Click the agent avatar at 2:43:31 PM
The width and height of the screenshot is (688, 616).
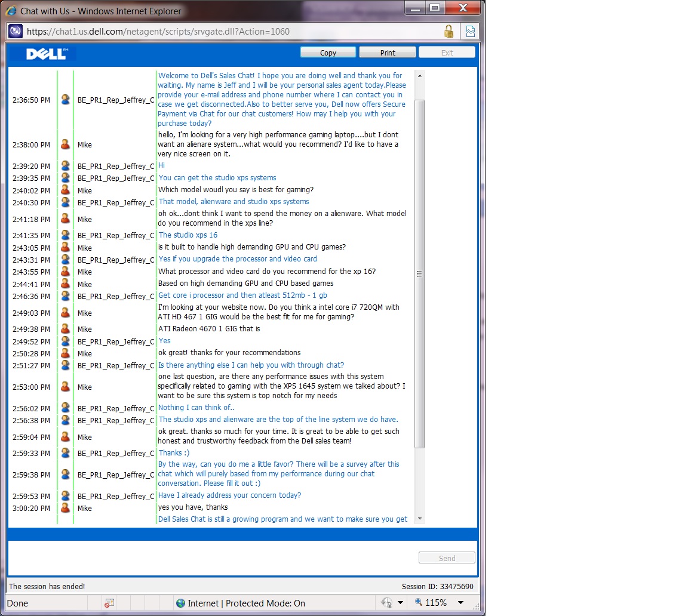(x=65, y=259)
